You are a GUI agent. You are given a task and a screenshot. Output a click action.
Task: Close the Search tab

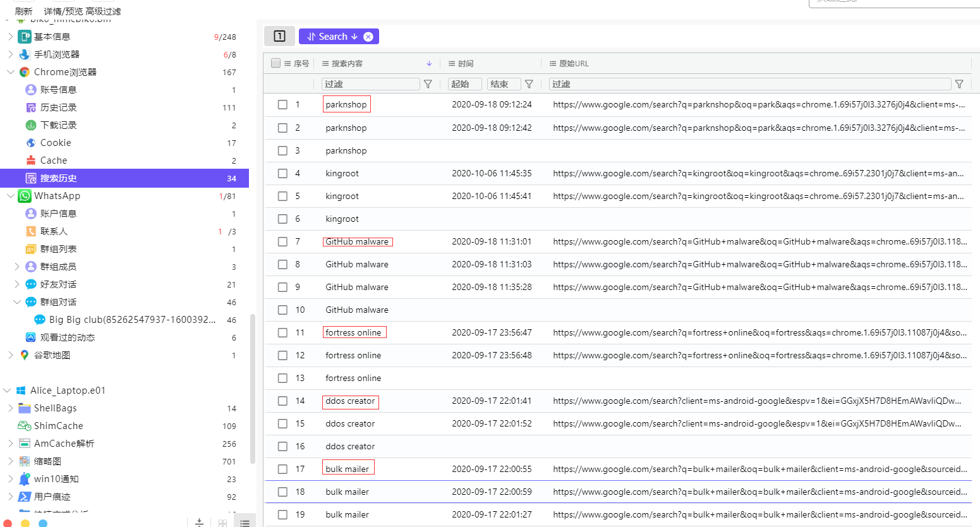368,37
